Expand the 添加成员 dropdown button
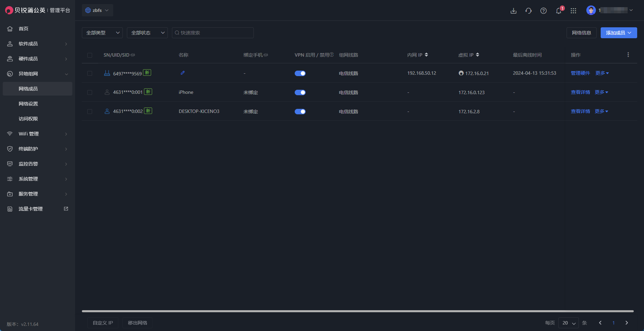The image size is (644, 331). 618,33
